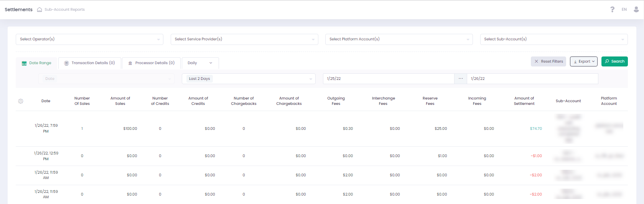The height and width of the screenshot is (204, 644).
Task: Open the user profile avatar icon
Action: pyautogui.click(x=636, y=10)
